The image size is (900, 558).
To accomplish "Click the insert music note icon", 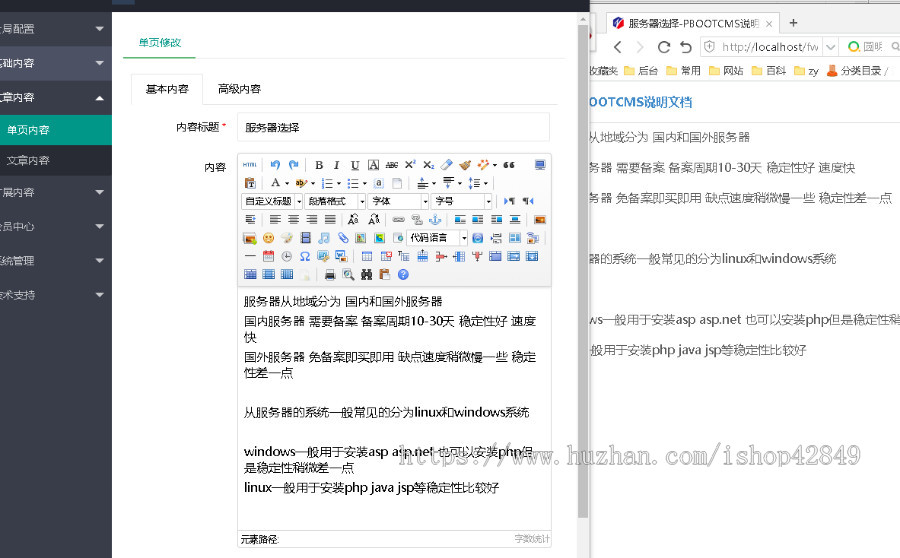I will 324,238.
